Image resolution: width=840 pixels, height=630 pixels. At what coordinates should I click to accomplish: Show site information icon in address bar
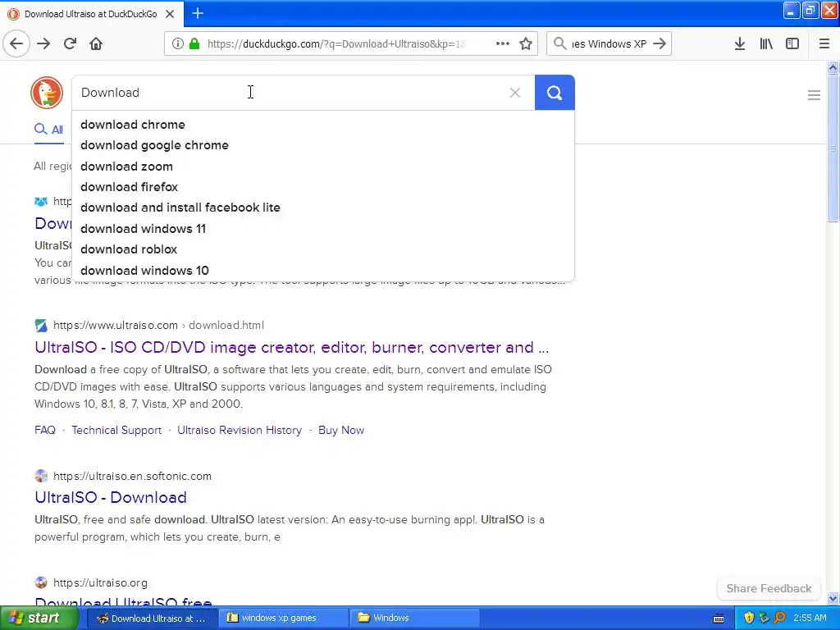click(x=178, y=43)
